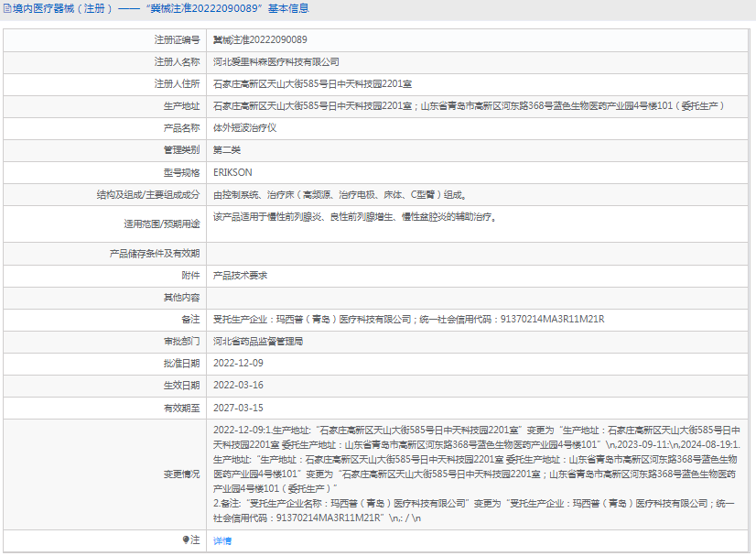Click the 注册人名称 row label

coord(177,62)
